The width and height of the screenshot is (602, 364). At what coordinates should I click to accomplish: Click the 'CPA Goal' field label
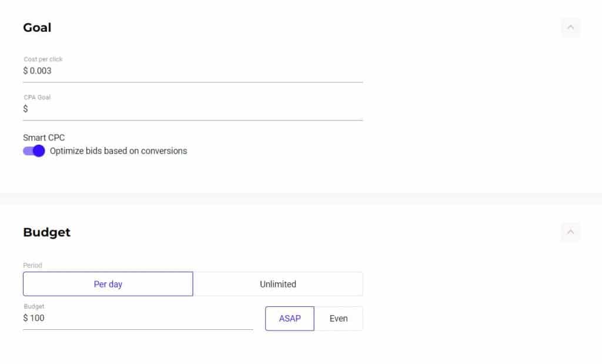[37, 98]
